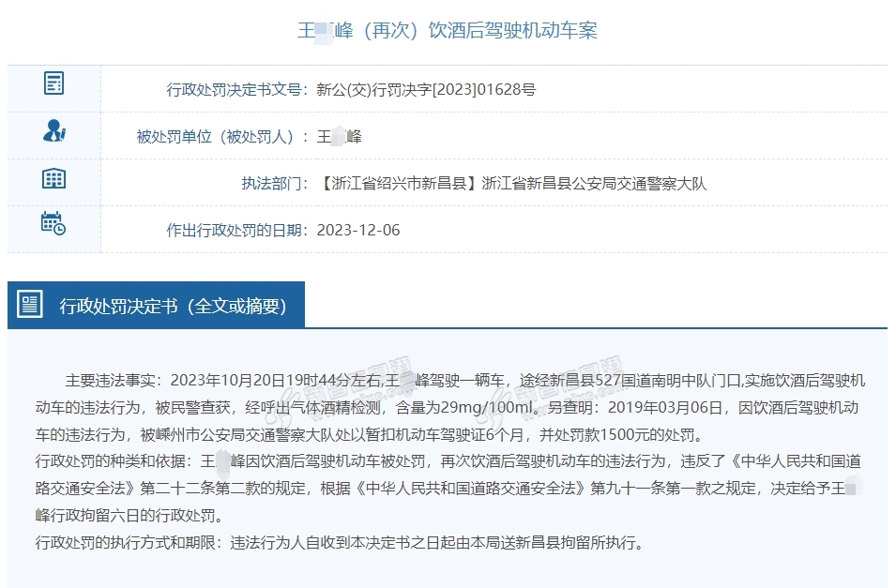Click the punished person's name value in the table
This screenshot has width=896, height=588.
pos(339,137)
